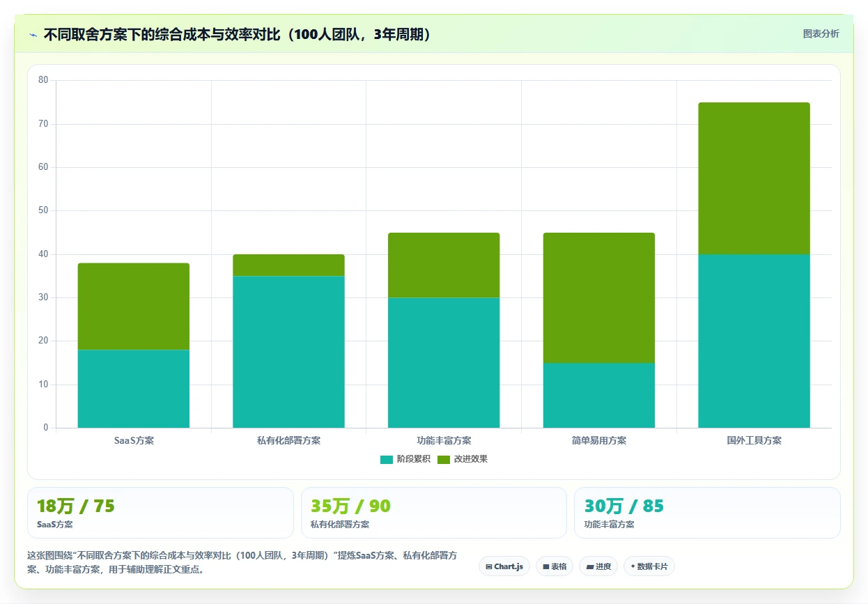Click the chart title text
Viewport: 868px width, 604px height.
(238, 35)
